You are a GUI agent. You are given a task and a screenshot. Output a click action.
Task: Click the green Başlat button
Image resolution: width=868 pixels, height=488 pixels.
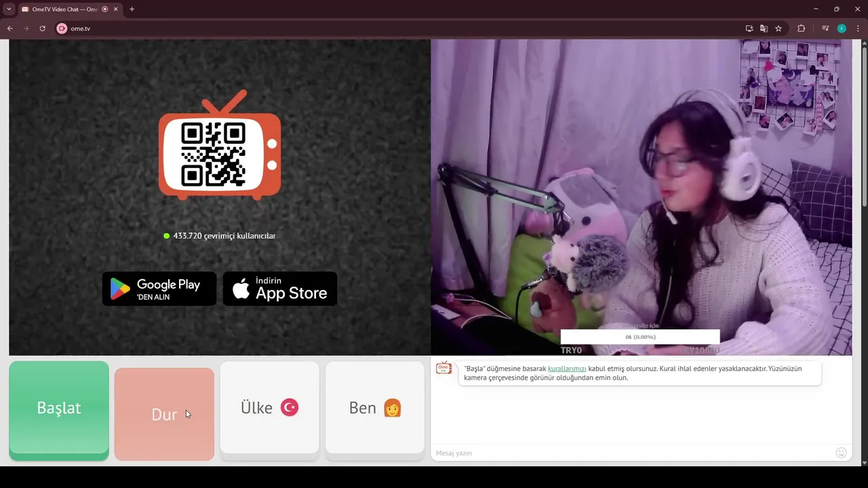59,411
